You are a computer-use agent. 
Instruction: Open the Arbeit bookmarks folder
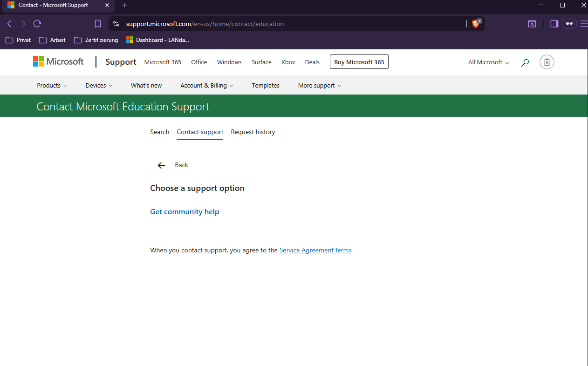coord(52,40)
